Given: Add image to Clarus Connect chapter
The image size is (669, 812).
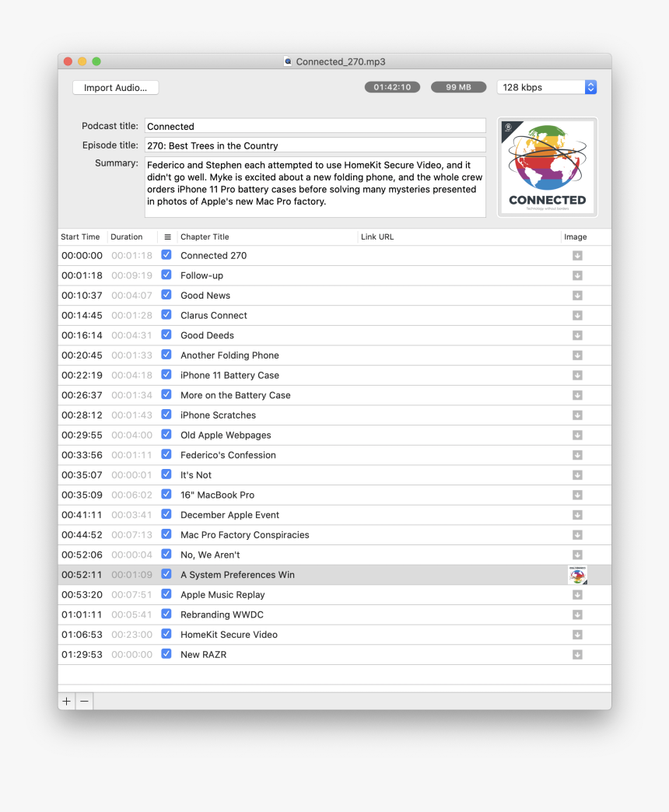Looking at the screenshot, I should 577,316.
